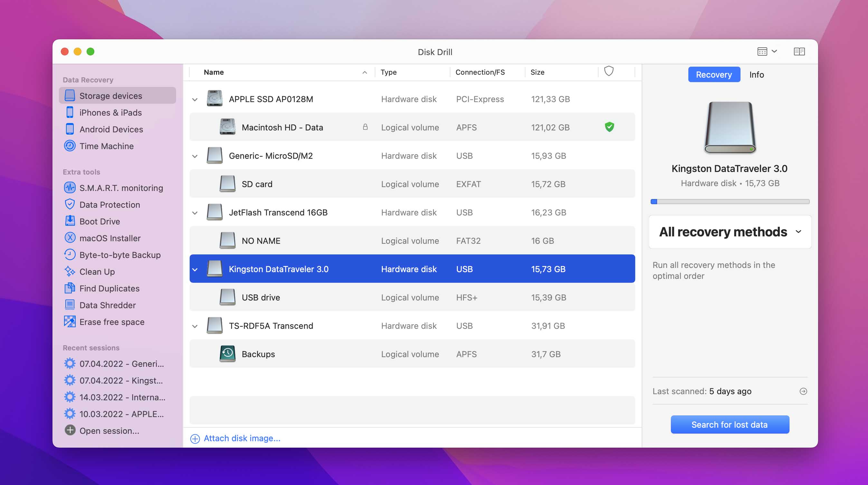Screen dimensions: 868x485
Task: Click Attach disk image... link
Action: (235, 438)
